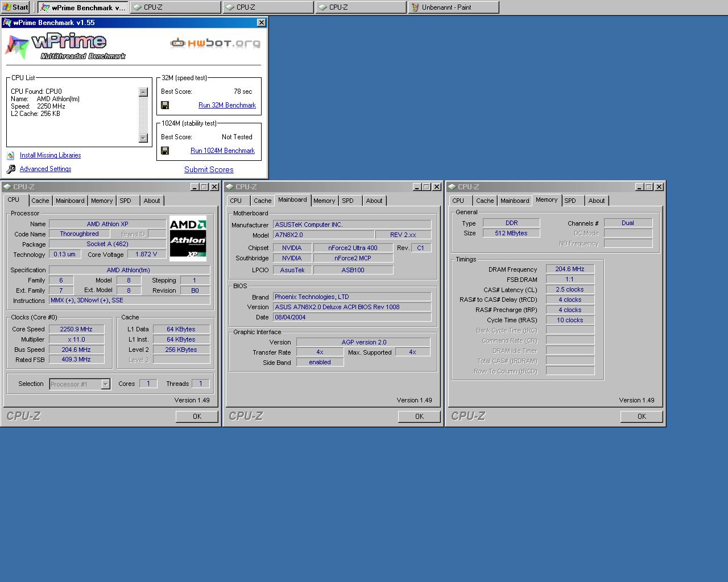Click the save icon beside Run 32M Benchmark
Screen dimensions: 728x582
click(x=165, y=105)
